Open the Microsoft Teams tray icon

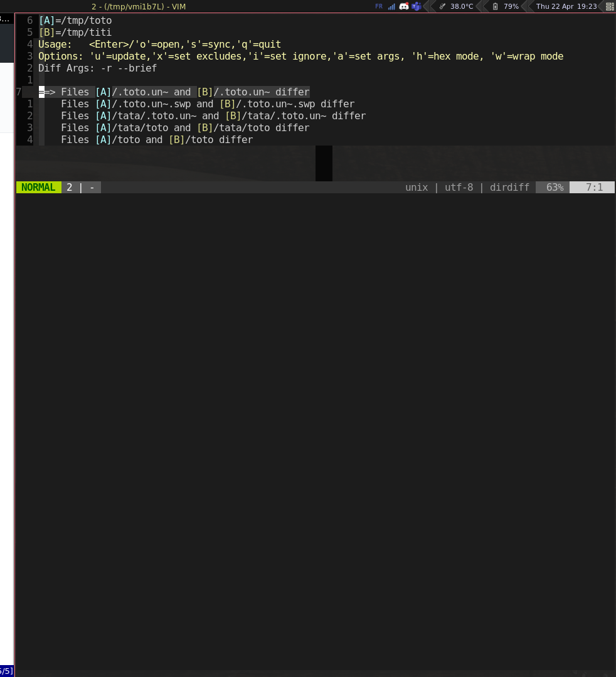point(416,6)
